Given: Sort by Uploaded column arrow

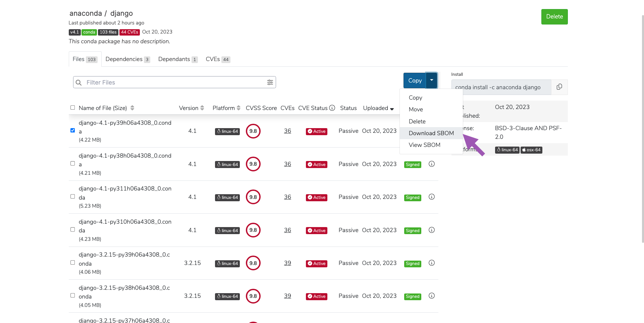Looking at the screenshot, I should point(392,109).
